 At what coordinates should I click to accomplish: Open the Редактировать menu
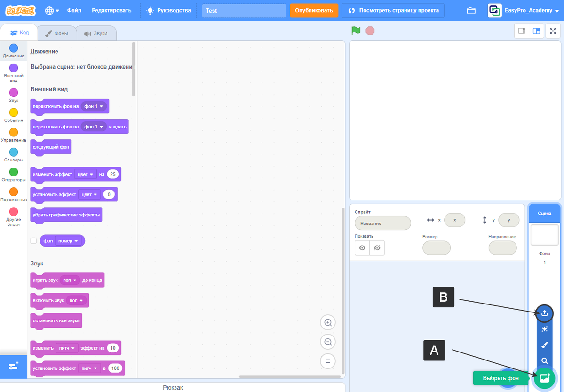(111, 10)
